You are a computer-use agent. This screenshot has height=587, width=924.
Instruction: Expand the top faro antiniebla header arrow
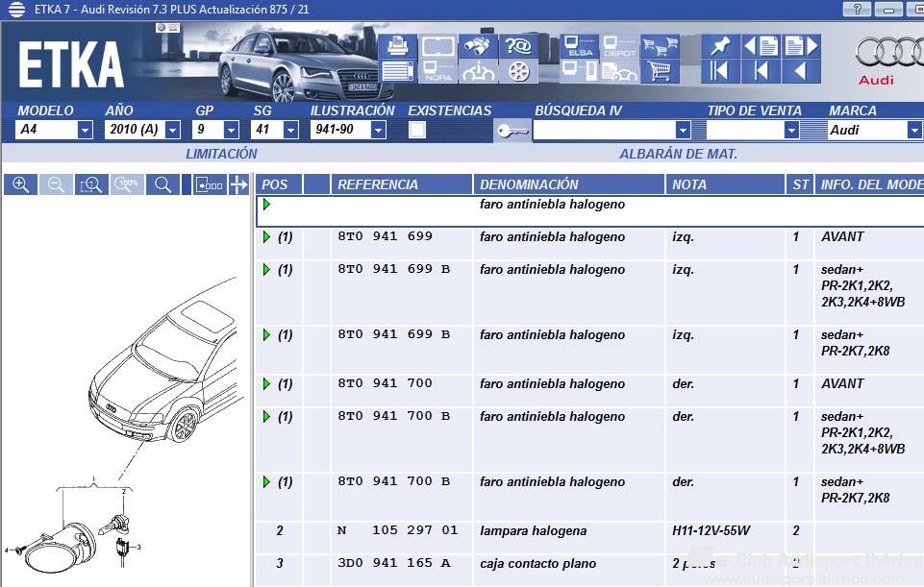pos(266,205)
